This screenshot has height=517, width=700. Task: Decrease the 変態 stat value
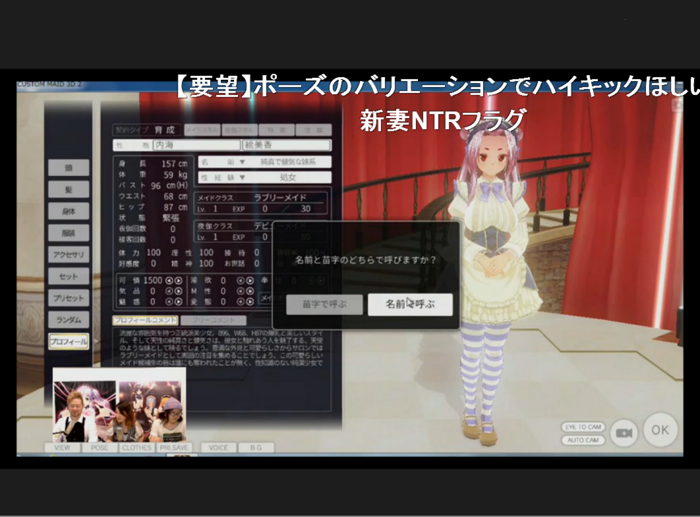[241, 302]
